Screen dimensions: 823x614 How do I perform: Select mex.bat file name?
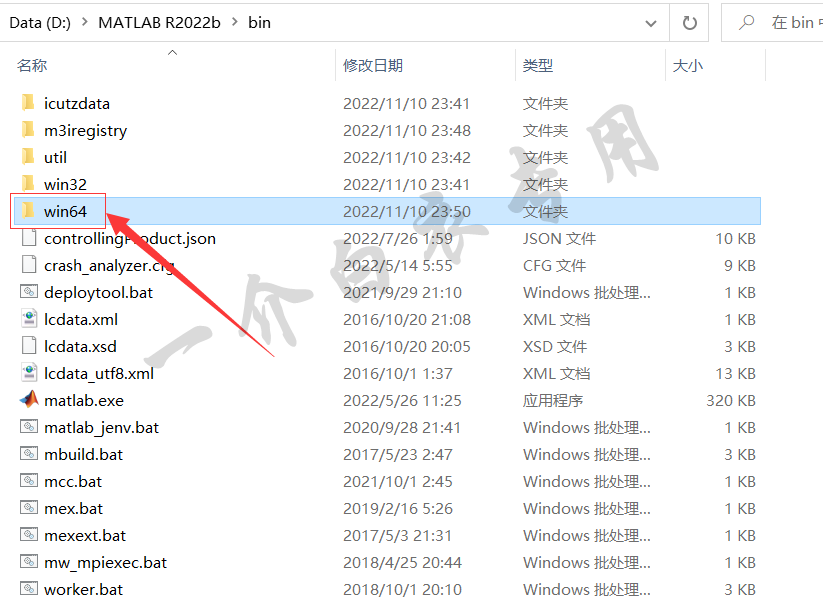click(73, 509)
